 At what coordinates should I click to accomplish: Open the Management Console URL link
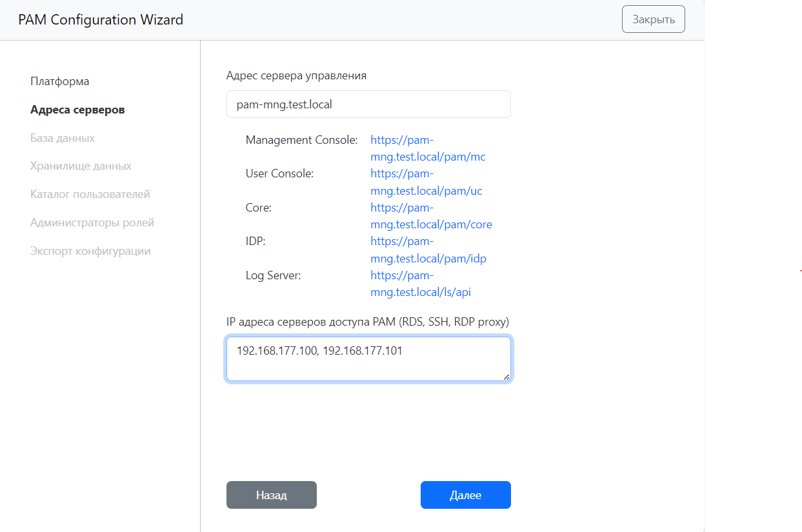click(x=427, y=157)
